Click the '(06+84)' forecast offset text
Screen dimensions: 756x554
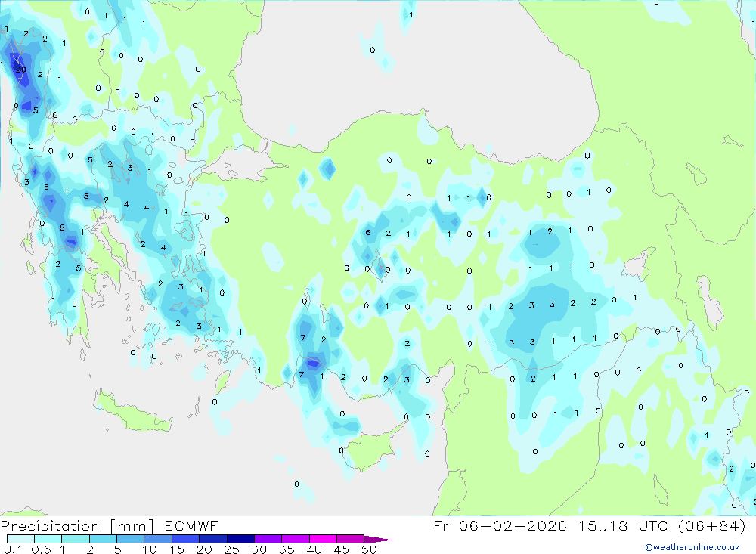(x=711, y=526)
